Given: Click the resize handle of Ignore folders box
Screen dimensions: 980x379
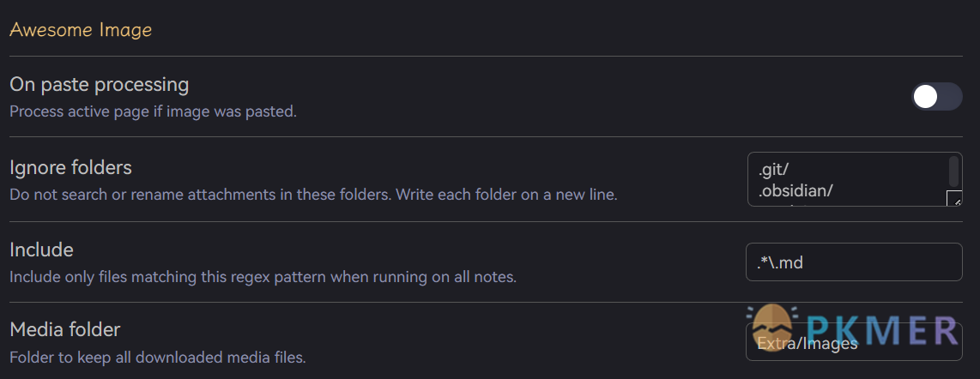Looking at the screenshot, I should click(x=954, y=199).
